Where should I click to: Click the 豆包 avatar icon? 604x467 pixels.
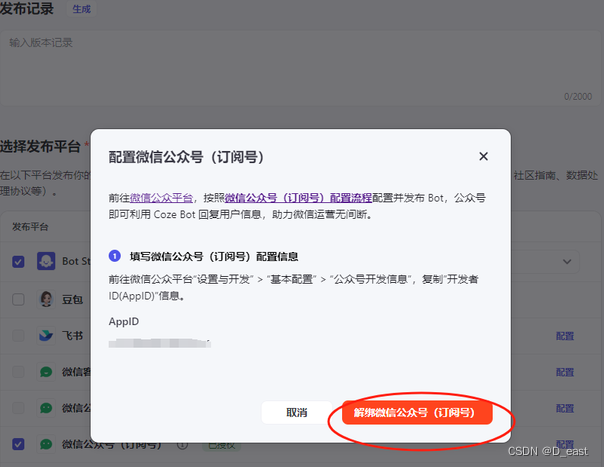pyautogui.click(x=46, y=299)
